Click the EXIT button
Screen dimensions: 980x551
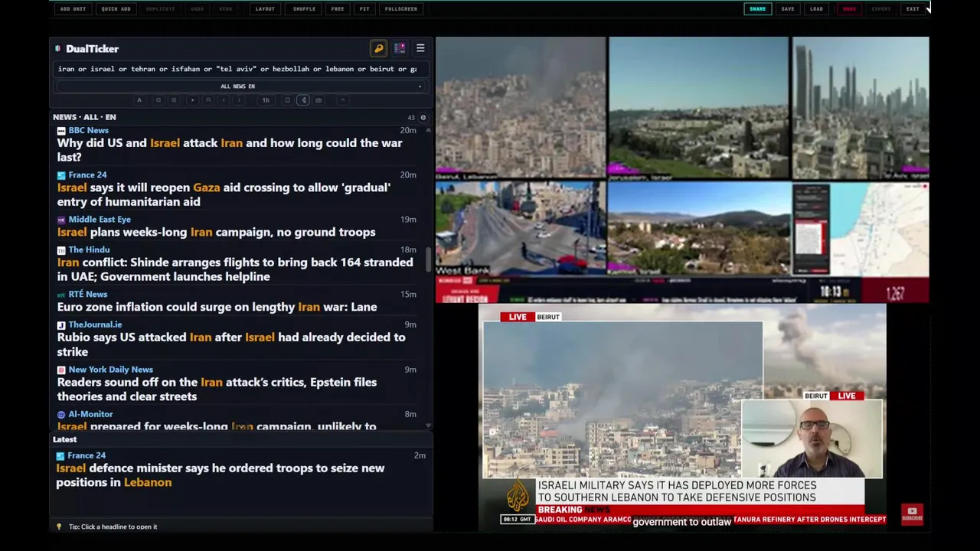tap(913, 9)
